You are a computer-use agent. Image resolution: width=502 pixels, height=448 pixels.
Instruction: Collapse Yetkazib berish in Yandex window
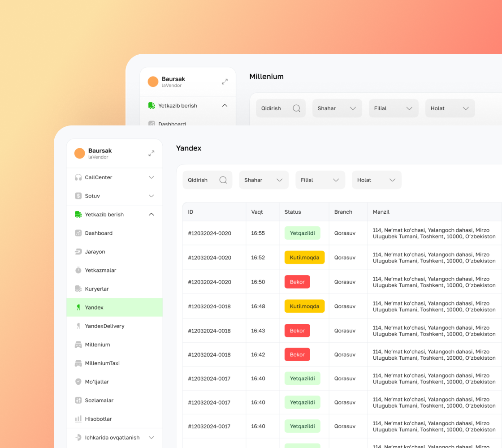(x=151, y=215)
